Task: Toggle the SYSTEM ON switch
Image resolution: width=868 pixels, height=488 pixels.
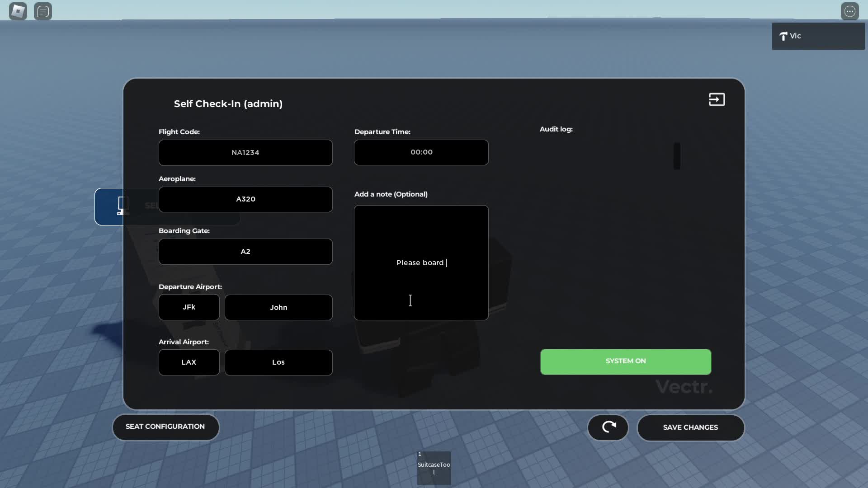Action: coord(625,361)
